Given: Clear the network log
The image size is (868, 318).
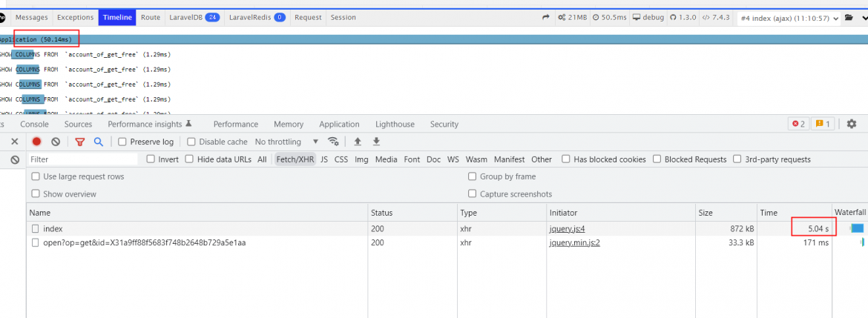Looking at the screenshot, I should click(56, 142).
